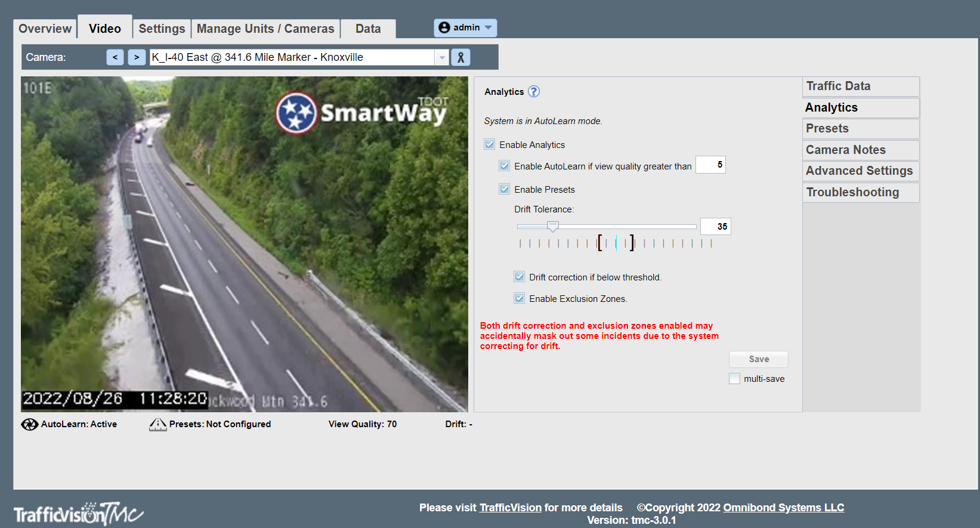This screenshot has width=980, height=528.
Task: Click the Drift Tolerance value field 35
Action: [715, 227]
